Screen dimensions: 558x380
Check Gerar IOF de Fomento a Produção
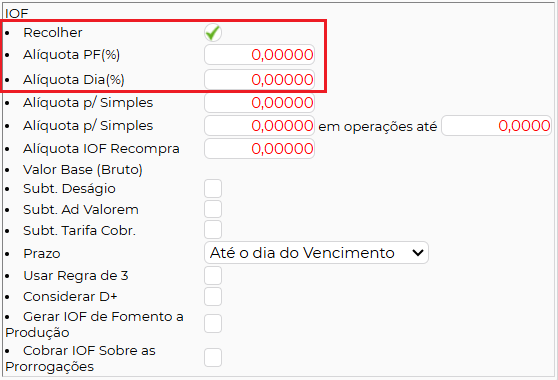tap(213, 323)
